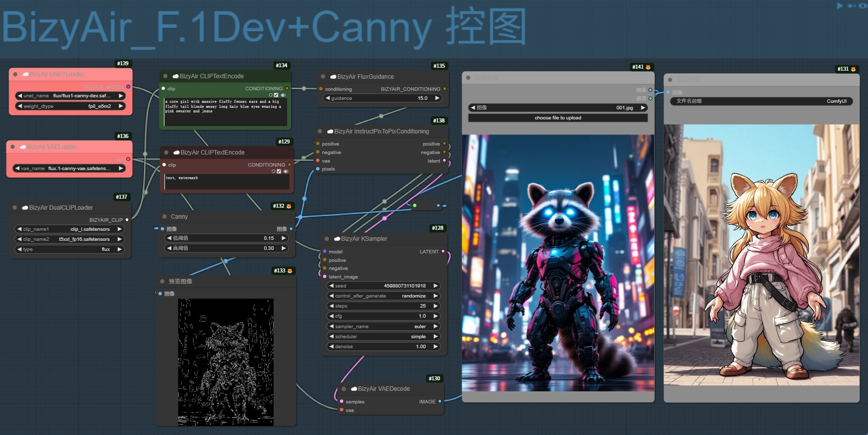Click the play triangle icon above the canvas
The height and width of the screenshot is (435, 868).
coord(840,6)
